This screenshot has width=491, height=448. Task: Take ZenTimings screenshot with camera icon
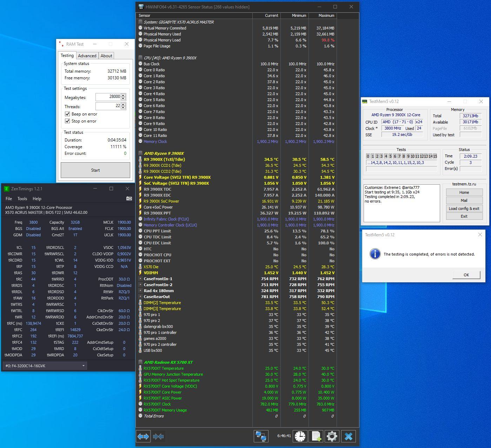tap(129, 199)
